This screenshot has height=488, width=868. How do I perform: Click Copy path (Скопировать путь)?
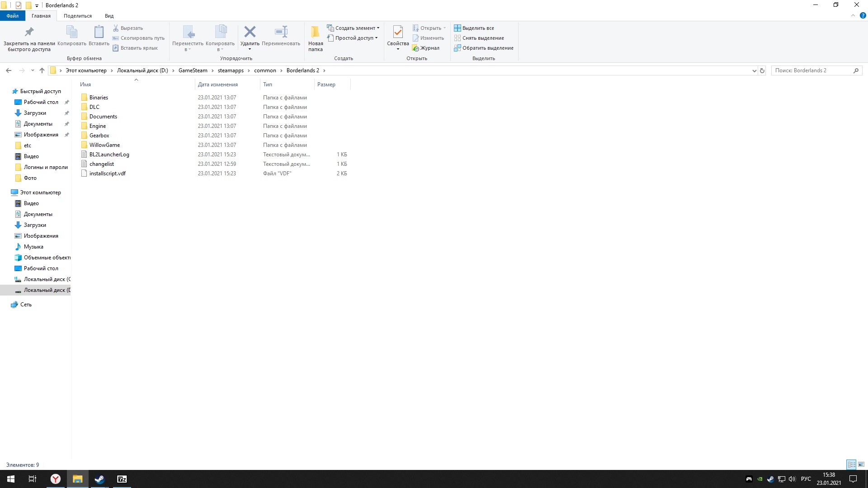(138, 38)
